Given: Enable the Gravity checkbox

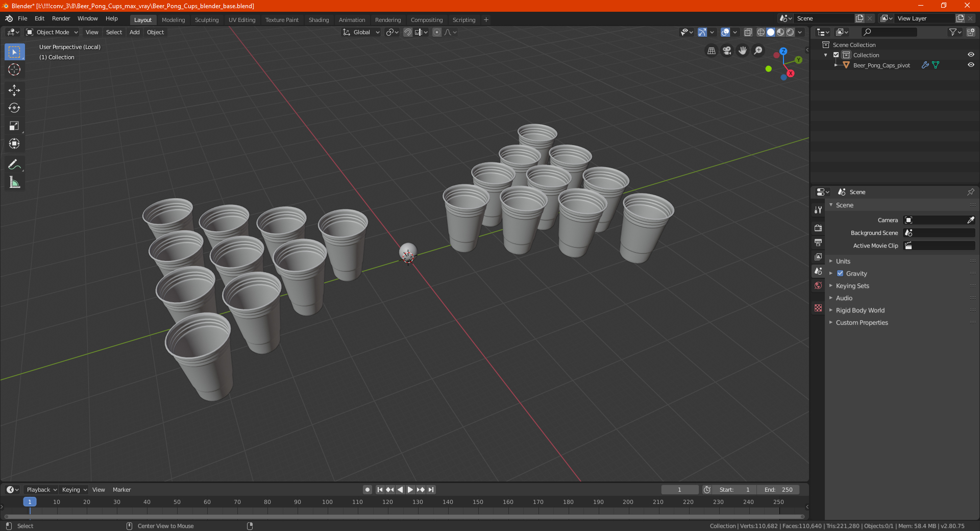Looking at the screenshot, I should click(x=840, y=274).
